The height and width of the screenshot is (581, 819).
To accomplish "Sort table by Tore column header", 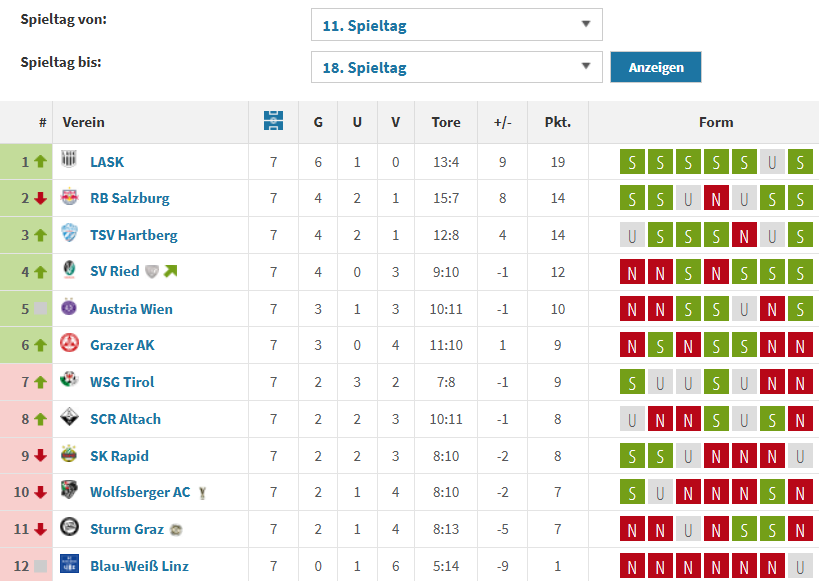I will click(x=446, y=122).
